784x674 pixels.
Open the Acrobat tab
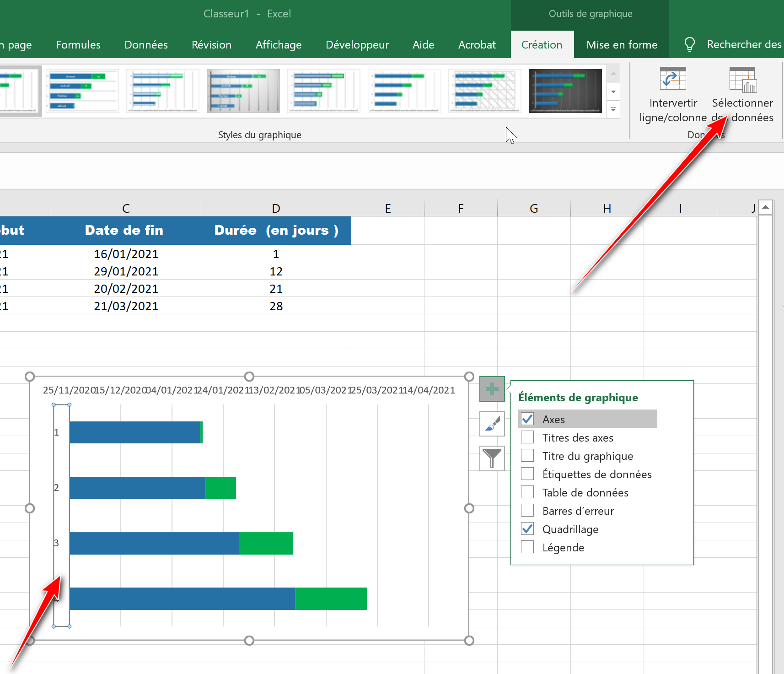click(477, 45)
